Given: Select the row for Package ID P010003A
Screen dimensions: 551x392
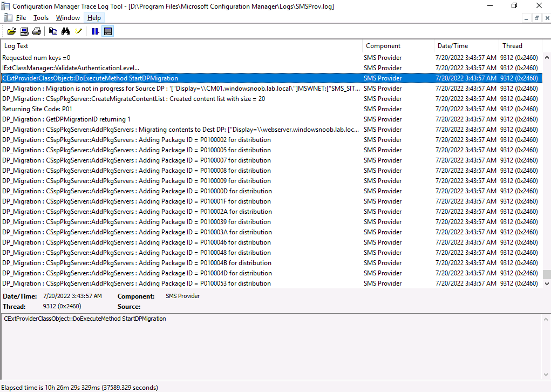Looking at the screenshot, I should [x=271, y=232].
